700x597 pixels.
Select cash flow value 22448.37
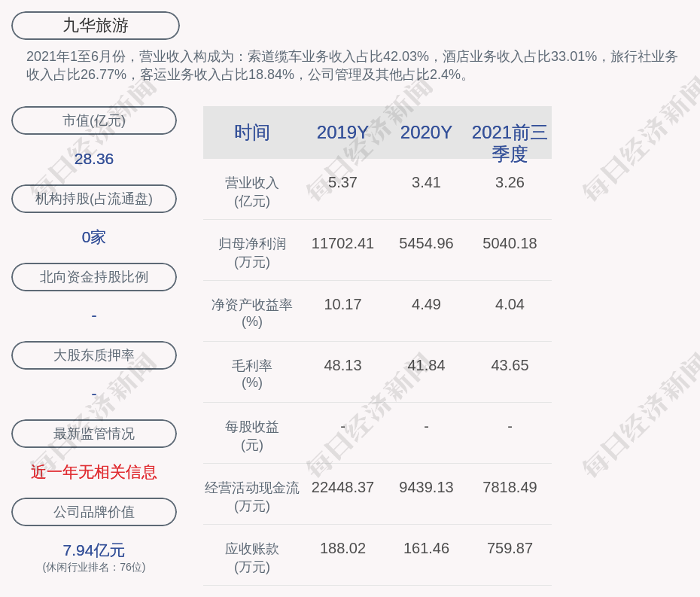coord(342,487)
